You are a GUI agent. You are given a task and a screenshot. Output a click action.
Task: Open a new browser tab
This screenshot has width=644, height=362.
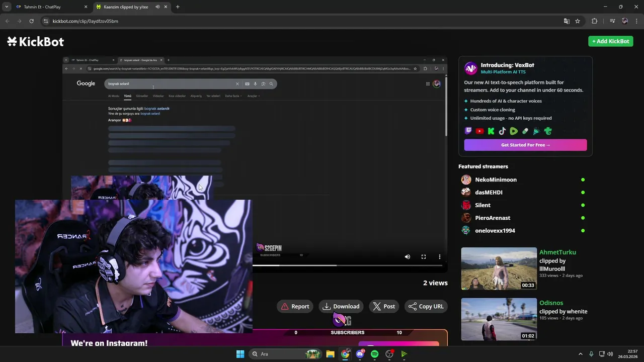coord(178,7)
